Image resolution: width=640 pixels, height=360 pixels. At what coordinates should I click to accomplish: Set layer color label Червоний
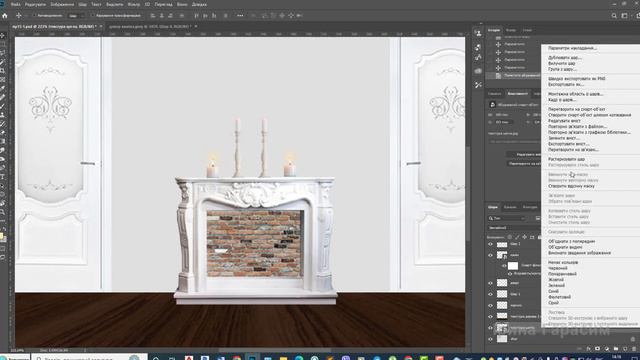coord(558,269)
